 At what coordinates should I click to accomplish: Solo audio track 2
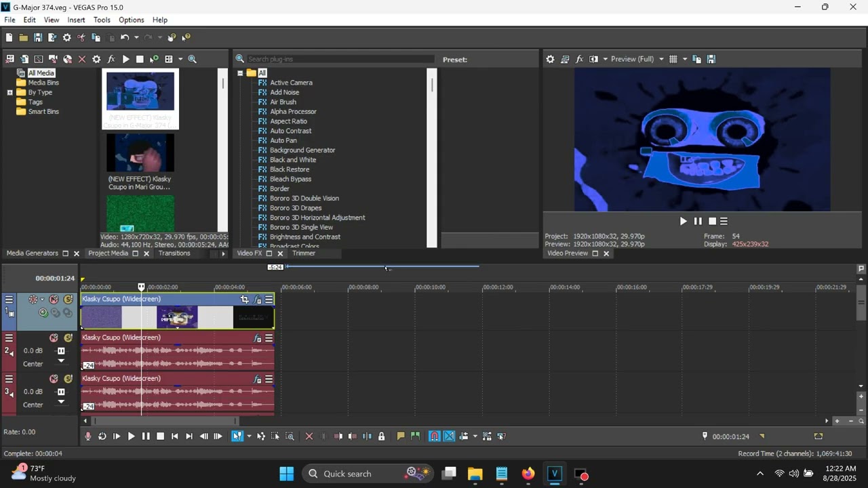click(68, 338)
